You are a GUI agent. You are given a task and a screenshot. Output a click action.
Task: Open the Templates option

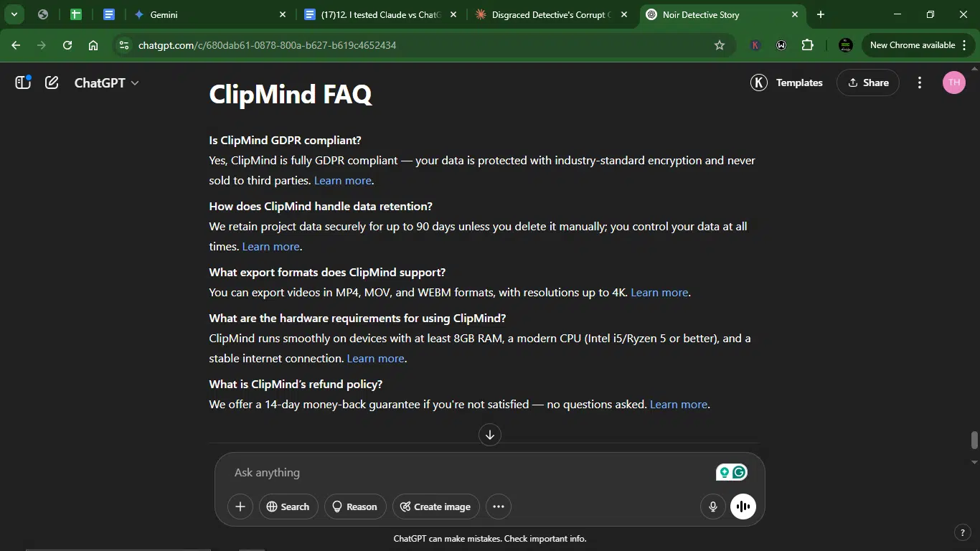pos(799,83)
